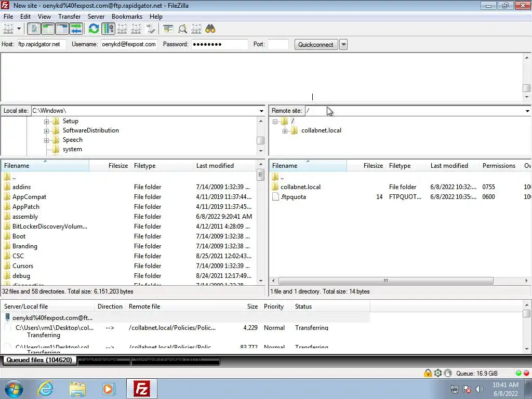Image resolution: width=532 pixels, height=399 pixels.
Task: Click the encryption lock icon in status bar
Action: (x=428, y=373)
